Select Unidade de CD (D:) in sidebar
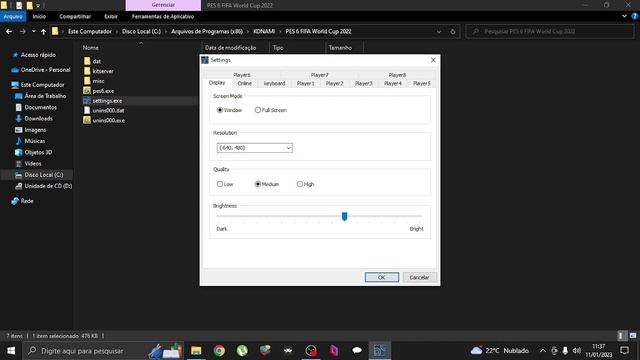The height and width of the screenshot is (360, 640). [x=48, y=186]
